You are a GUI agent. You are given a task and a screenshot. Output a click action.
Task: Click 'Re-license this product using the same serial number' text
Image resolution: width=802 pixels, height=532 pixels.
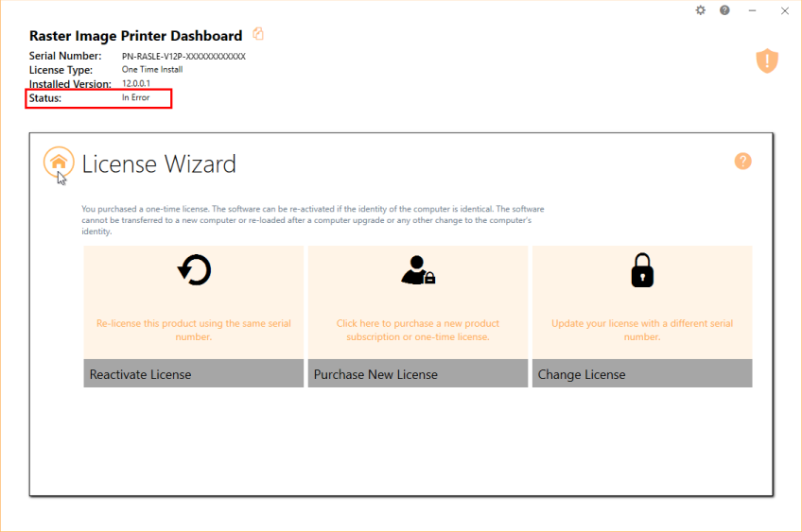pos(193,330)
